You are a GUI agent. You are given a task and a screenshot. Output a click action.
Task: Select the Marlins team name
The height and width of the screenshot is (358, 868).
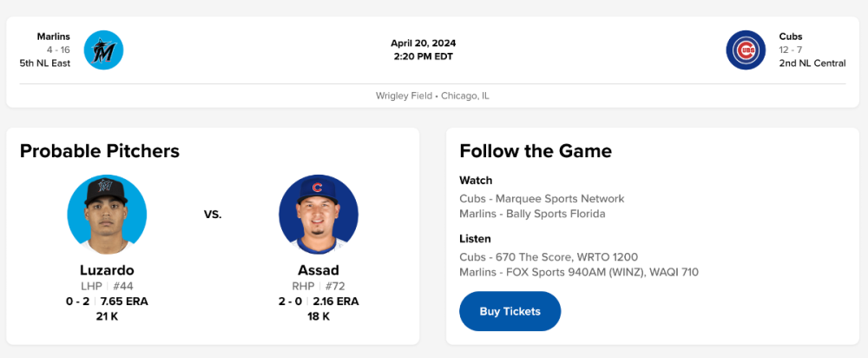54,36
